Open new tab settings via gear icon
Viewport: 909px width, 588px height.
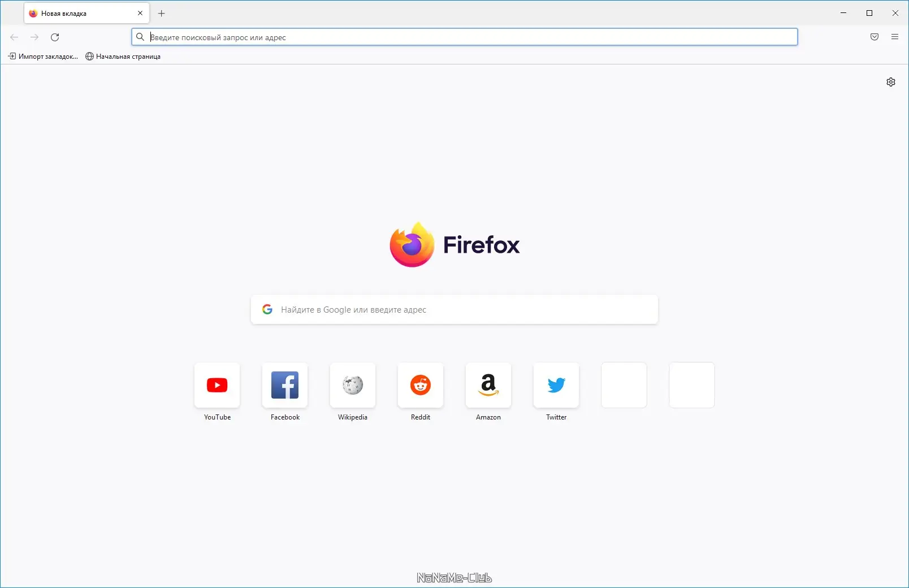click(x=891, y=82)
